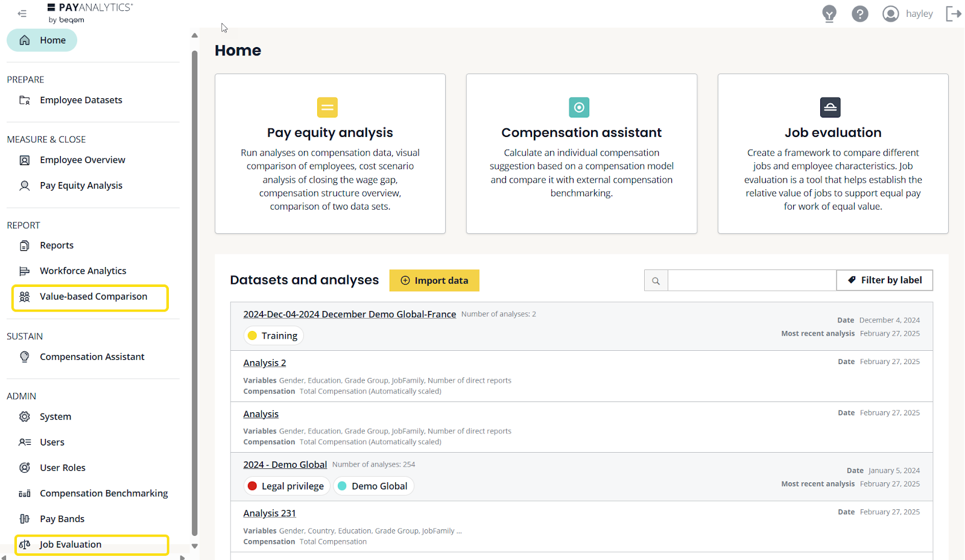Viewport: 965px width, 560px height.
Task: Open the Analysis 2 link
Action: 264,363
